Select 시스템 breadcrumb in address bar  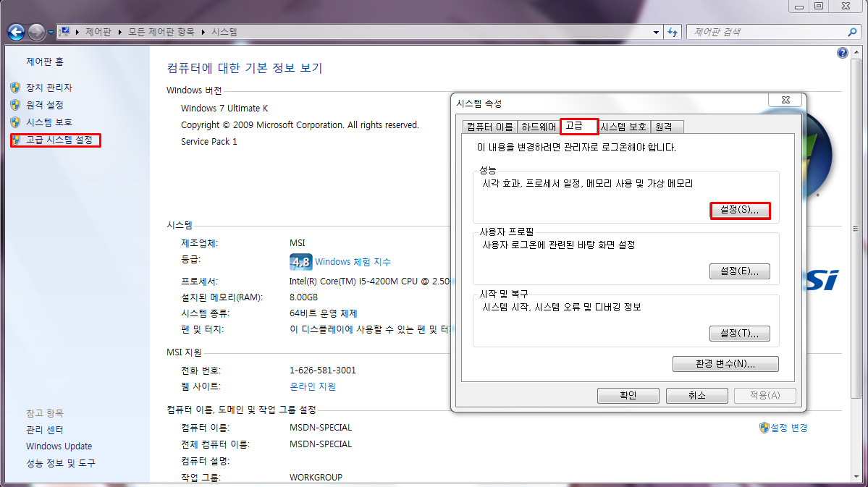click(224, 32)
